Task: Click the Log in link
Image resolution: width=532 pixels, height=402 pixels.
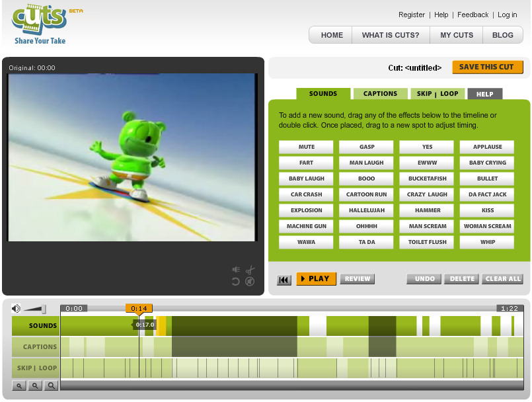Action: pyautogui.click(x=508, y=15)
